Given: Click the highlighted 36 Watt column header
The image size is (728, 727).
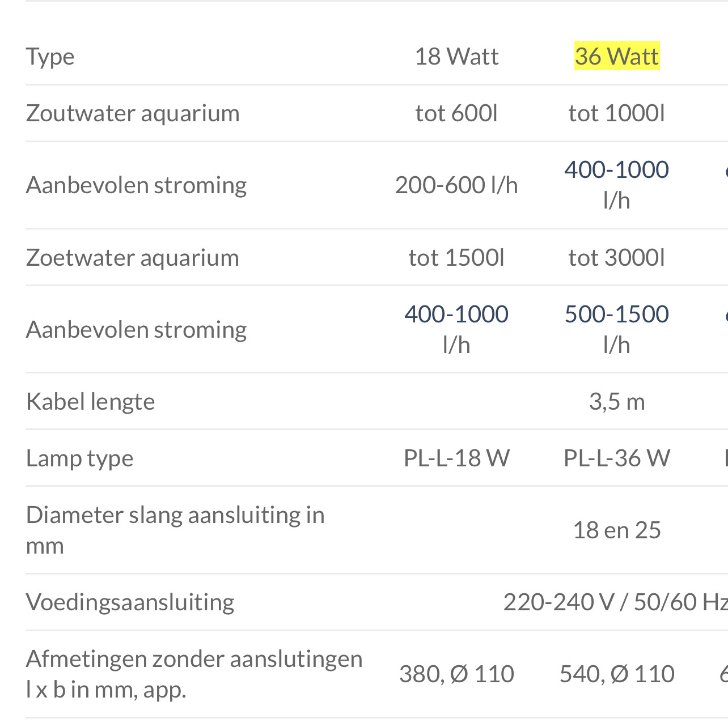Looking at the screenshot, I should (617, 56).
